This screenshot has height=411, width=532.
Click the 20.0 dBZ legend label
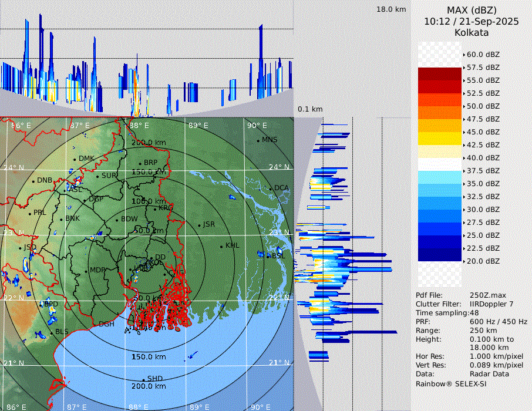click(483, 261)
